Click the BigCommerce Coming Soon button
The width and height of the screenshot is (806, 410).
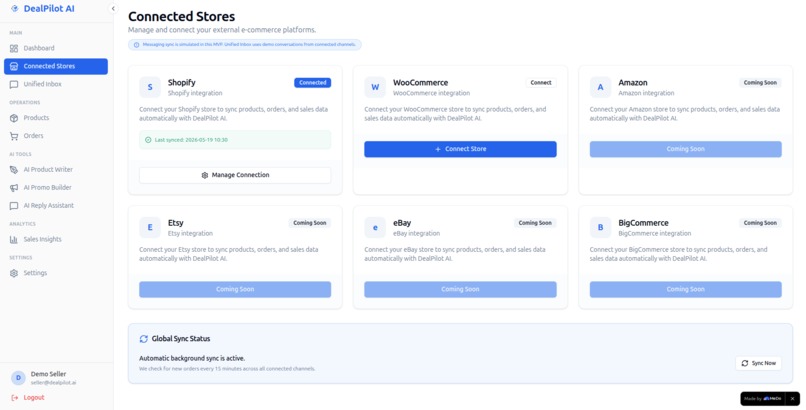coord(686,289)
